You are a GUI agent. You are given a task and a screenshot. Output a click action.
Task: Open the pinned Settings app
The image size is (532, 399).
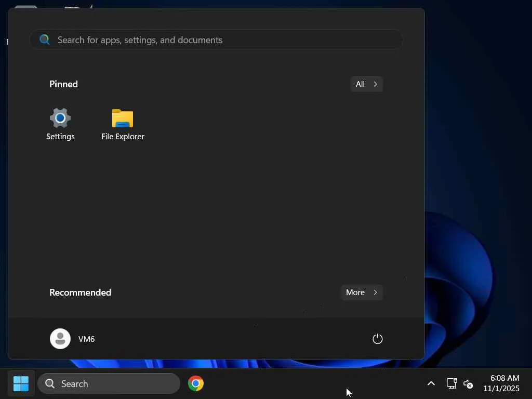(60, 124)
